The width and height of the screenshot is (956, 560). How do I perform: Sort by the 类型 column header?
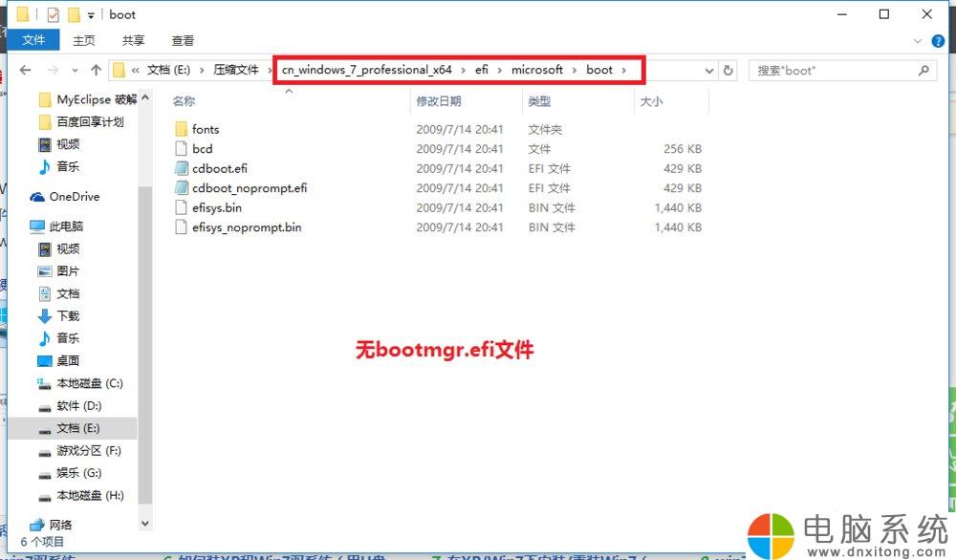(539, 101)
